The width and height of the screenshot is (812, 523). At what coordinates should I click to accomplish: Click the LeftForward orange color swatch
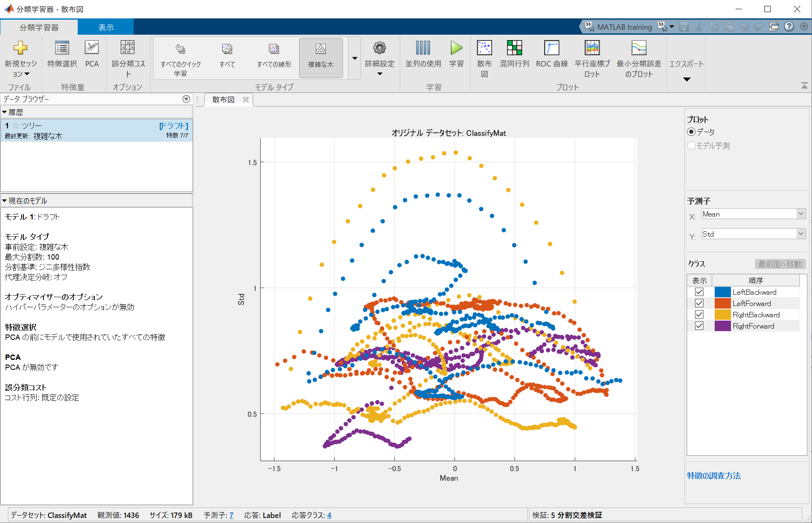click(723, 303)
